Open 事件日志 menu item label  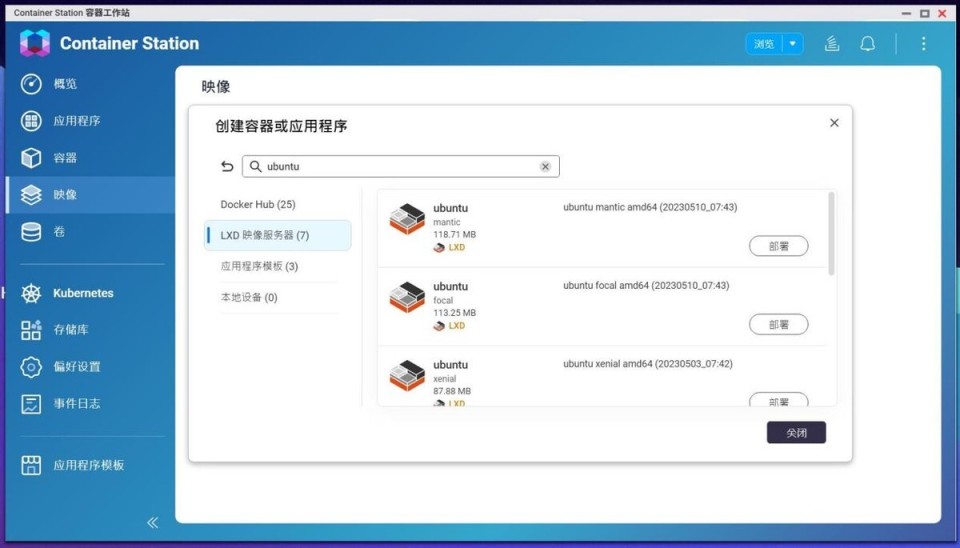77,403
